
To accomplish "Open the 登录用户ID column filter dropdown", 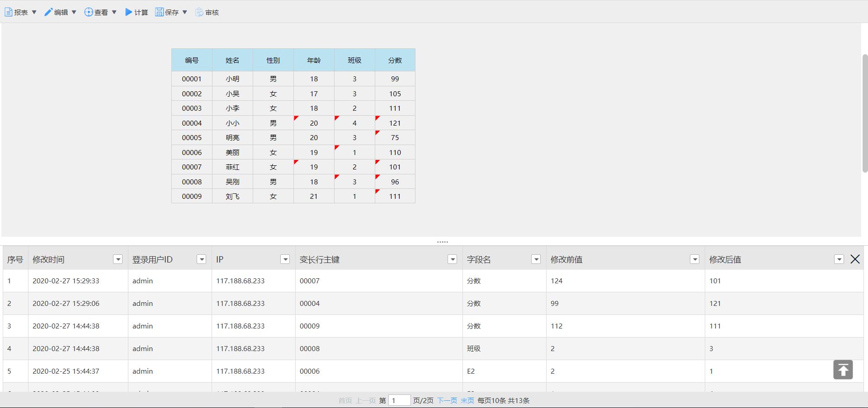I will point(202,259).
